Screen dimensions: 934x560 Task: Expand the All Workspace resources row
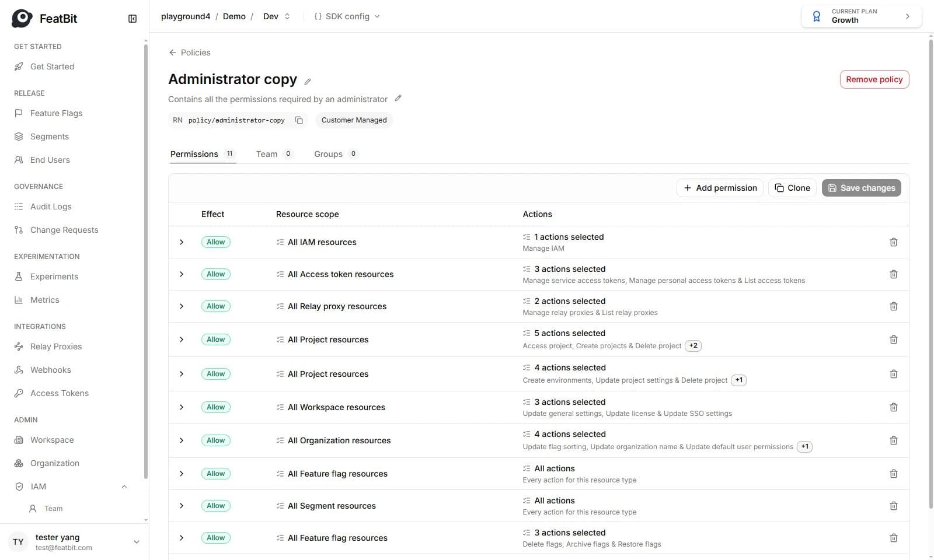[x=182, y=407]
